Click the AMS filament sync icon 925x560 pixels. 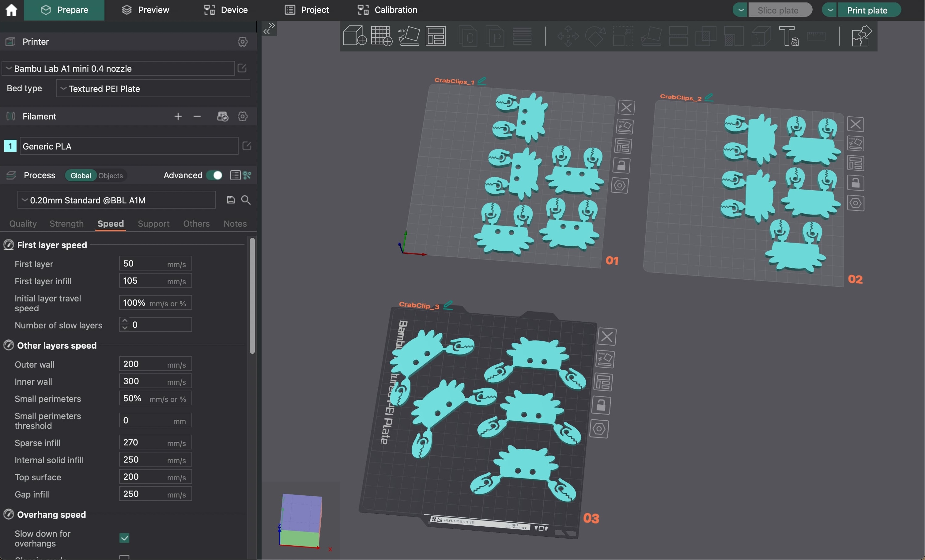click(223, 116)
